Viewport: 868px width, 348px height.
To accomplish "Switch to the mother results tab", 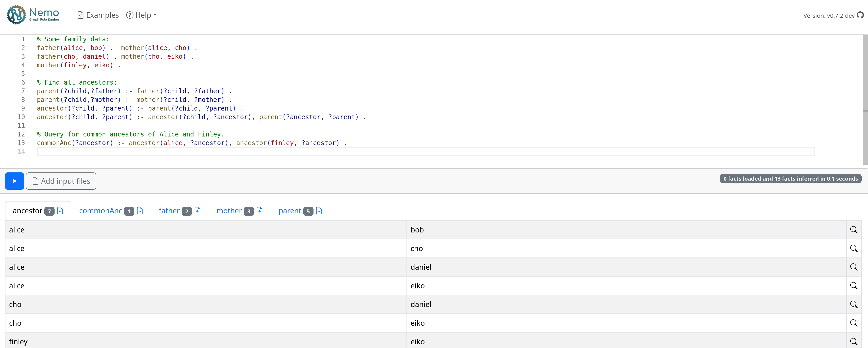I will (x=229, y=210).
